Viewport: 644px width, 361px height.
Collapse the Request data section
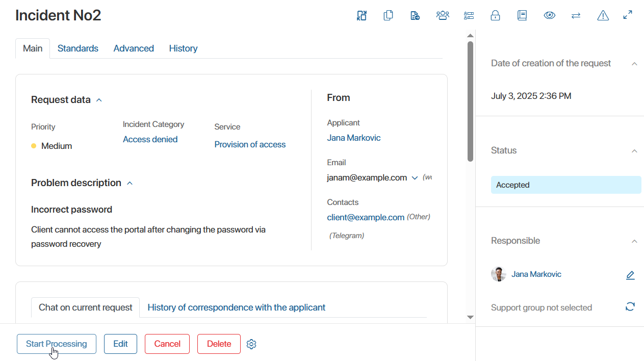(99, 100)
